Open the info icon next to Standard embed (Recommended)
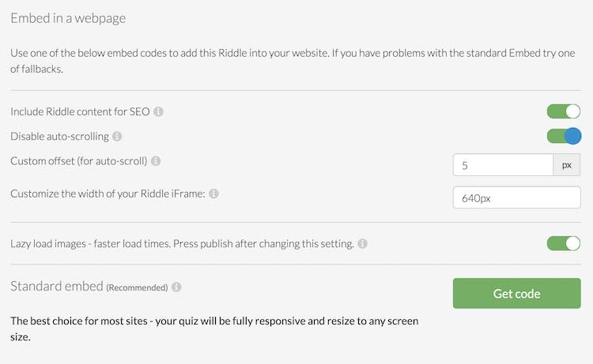The image size is (593, 364). [176, 287]
